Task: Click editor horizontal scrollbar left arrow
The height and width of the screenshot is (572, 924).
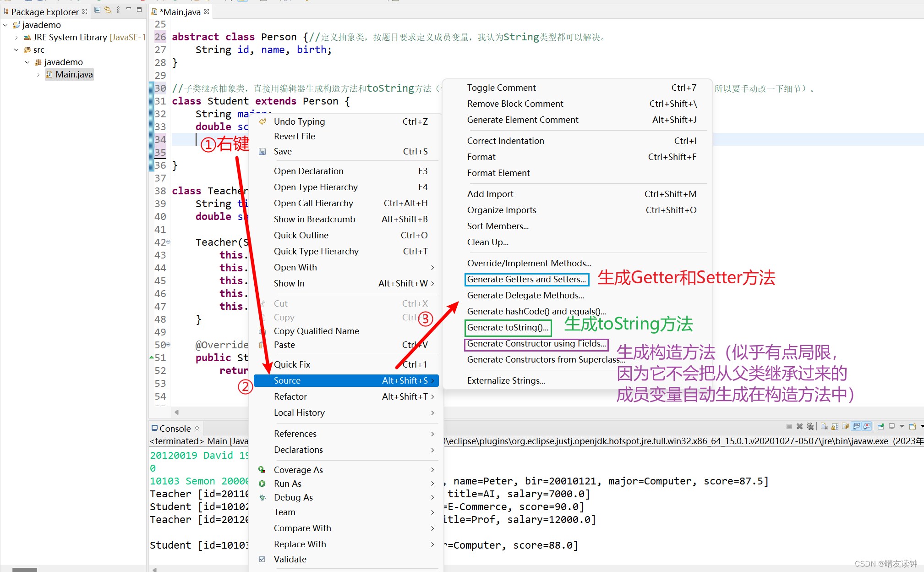Action: click(176, 412)
